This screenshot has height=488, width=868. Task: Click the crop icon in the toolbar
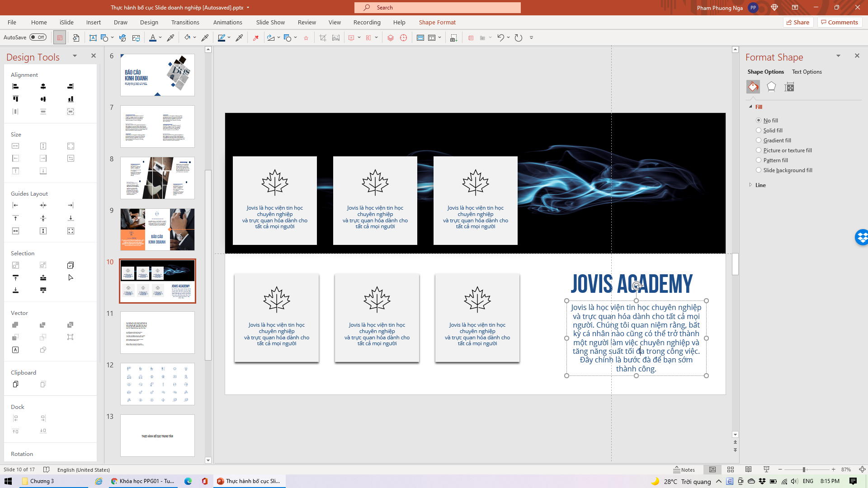click(323, 38)
